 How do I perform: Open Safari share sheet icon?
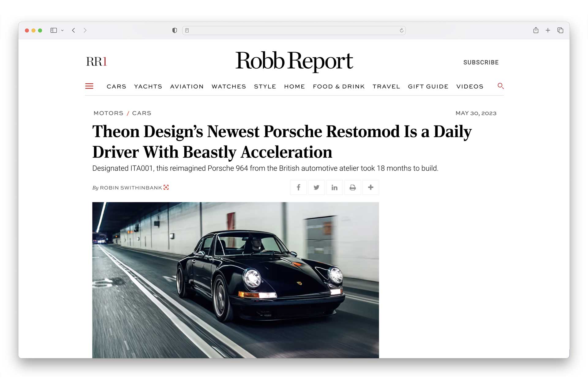pos(536,30)
